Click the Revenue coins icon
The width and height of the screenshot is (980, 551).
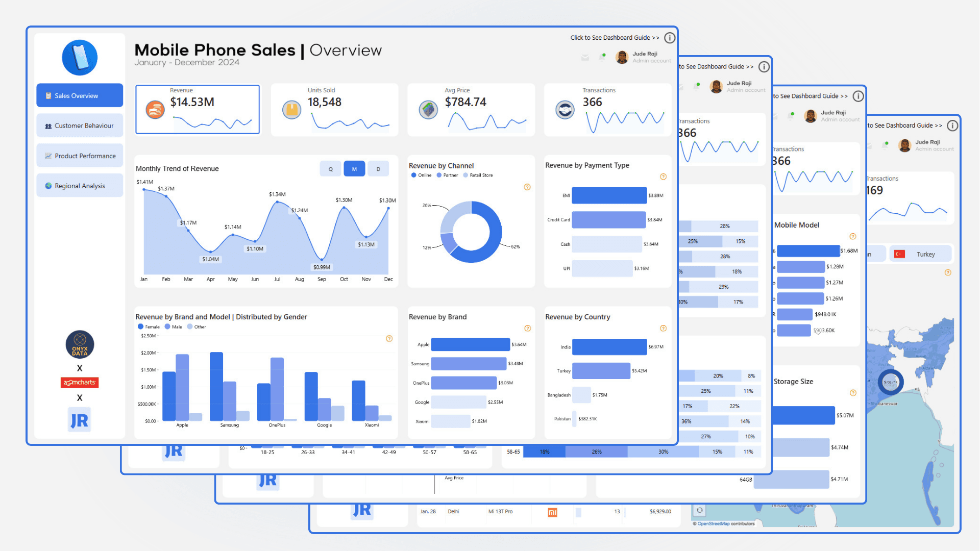coord(155,109)
